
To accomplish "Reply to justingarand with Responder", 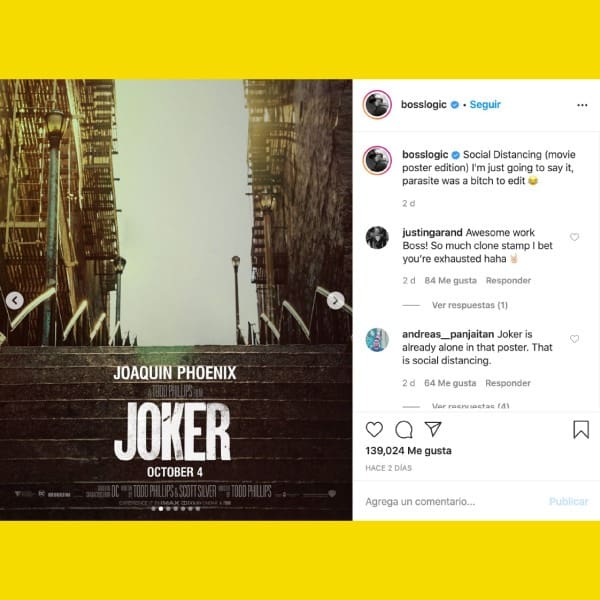I will tap(508, 280).
